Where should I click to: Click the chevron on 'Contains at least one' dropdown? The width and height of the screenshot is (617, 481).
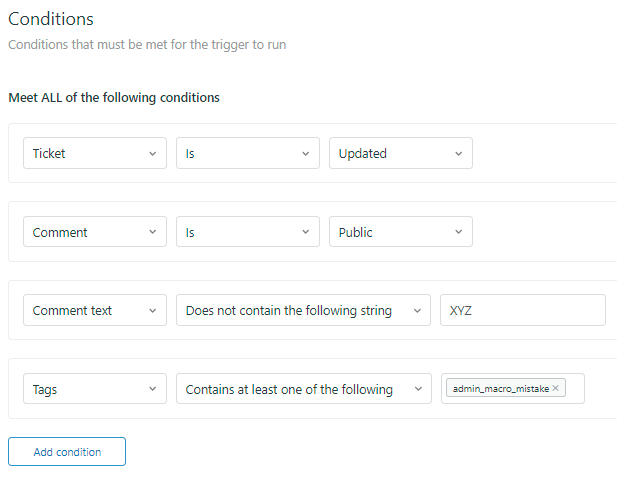(x=415, y=390)
